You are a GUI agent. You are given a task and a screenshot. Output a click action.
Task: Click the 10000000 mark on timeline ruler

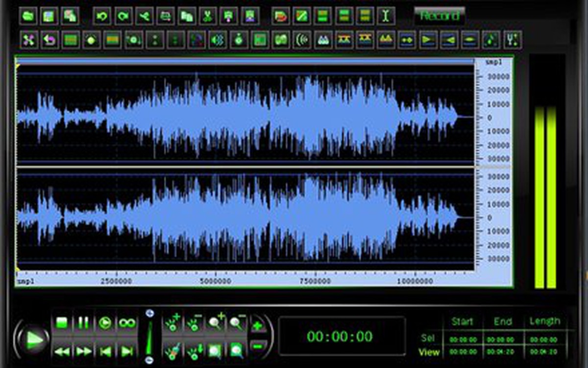point(415,282)
